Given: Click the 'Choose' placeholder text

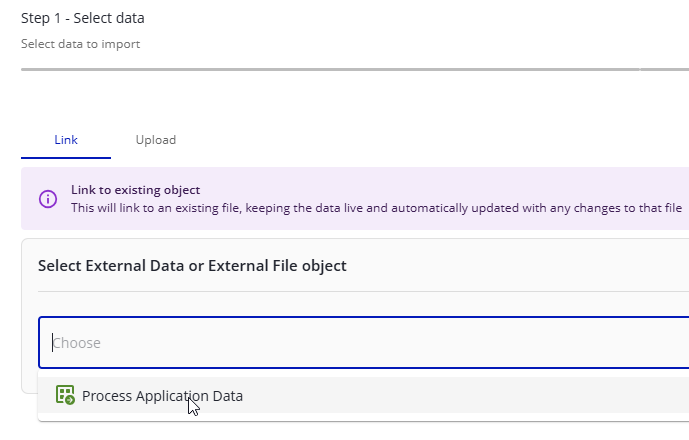Looking at the screenshot, I should (x=77, y=343).
